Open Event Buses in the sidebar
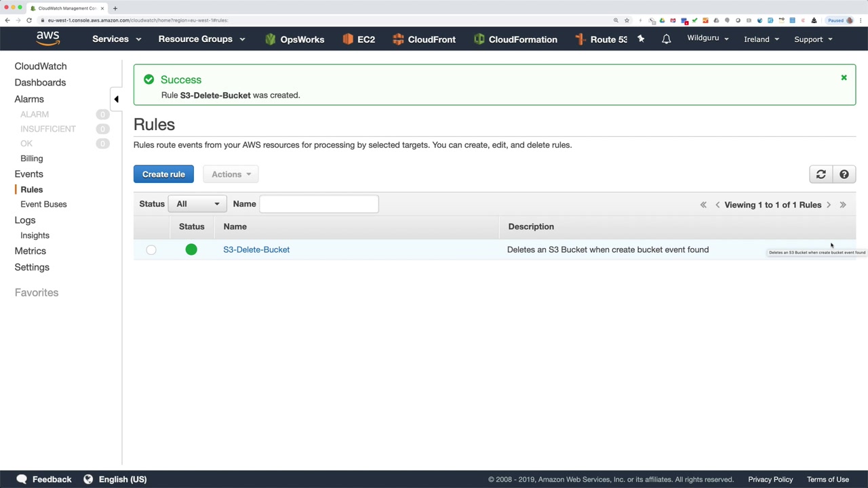 pos(43,204)
